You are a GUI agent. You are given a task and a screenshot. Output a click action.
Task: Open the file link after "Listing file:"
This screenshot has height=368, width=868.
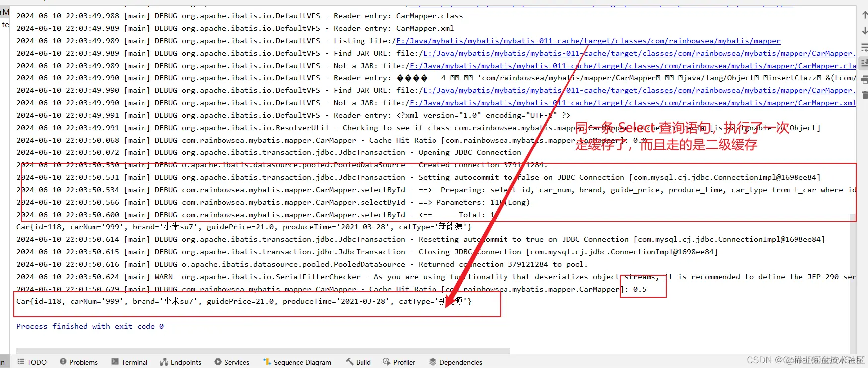(588, 41)
